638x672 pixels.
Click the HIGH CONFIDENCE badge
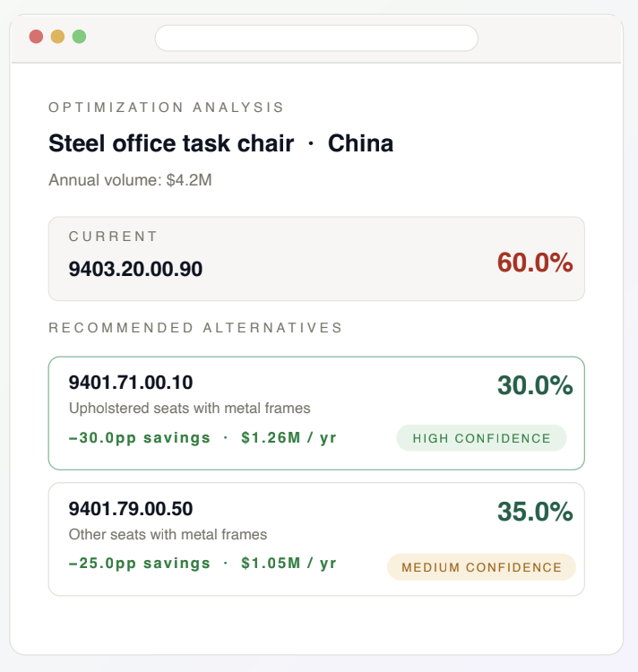(x=481, y=438)
